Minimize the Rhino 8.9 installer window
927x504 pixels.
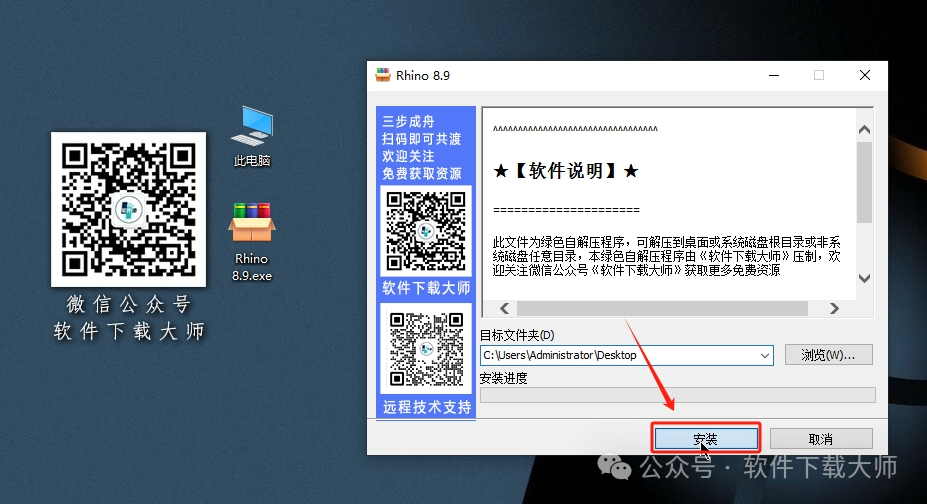773,75
